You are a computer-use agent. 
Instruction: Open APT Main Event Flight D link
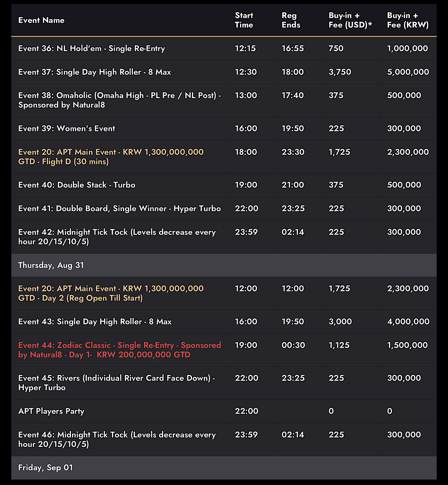111,157
